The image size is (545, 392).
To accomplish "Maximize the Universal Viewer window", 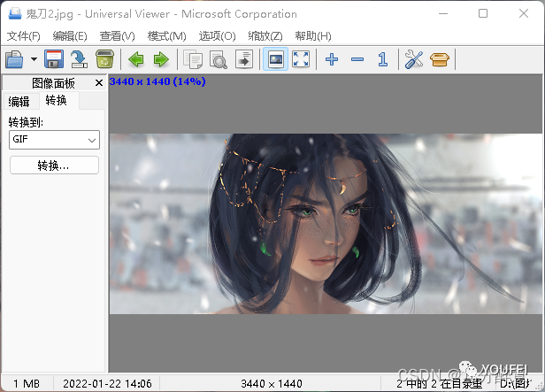I will (x=483, y=13).
